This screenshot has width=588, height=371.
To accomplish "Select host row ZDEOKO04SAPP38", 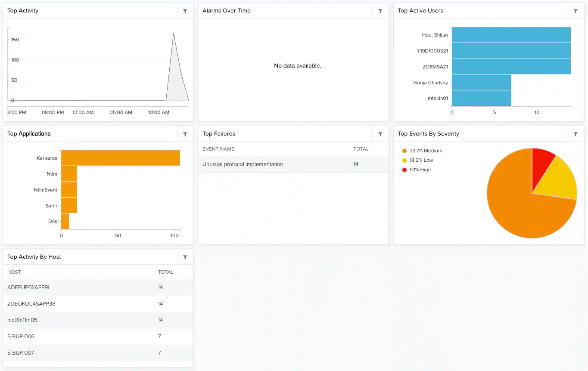I will click(98, 304).
